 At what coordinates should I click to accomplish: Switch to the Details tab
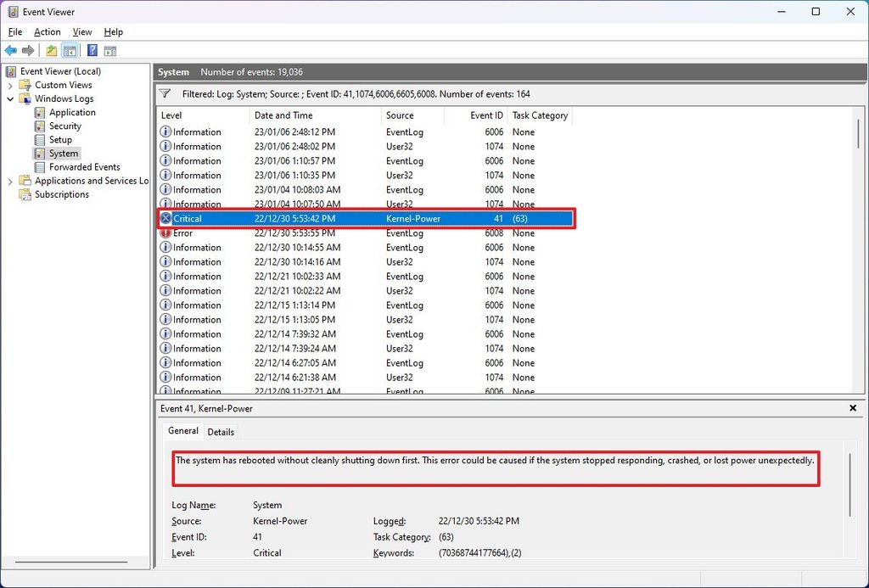tap(221, 432)
